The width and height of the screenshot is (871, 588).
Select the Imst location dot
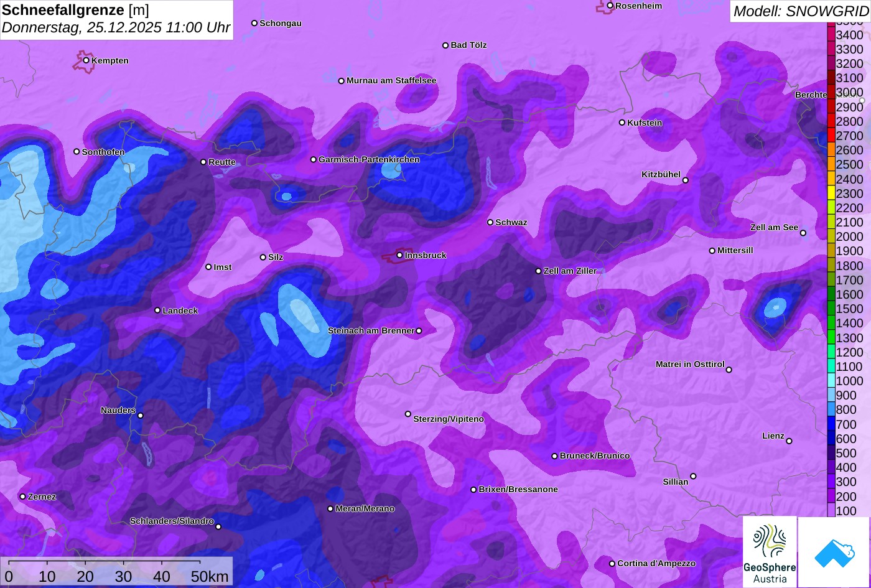tap(208, 267)
